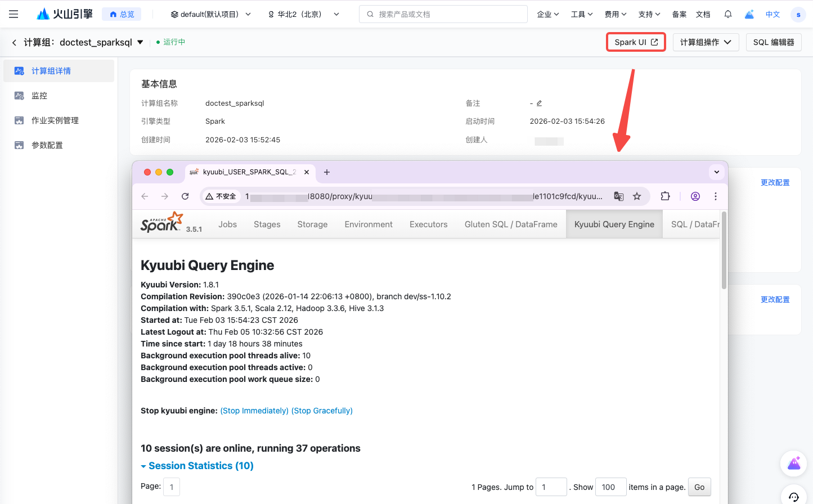Click the Jump to page number field
The image size is (813, 504).
[x=551, y=487]
